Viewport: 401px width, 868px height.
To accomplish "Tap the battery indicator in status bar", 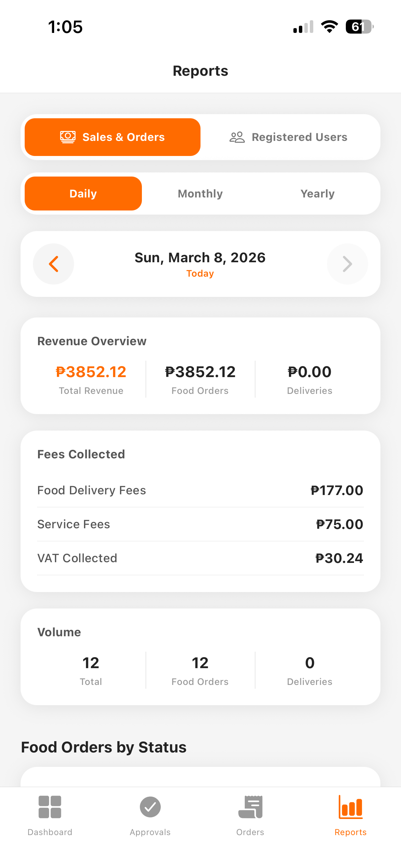I will (x=359, y=27).
